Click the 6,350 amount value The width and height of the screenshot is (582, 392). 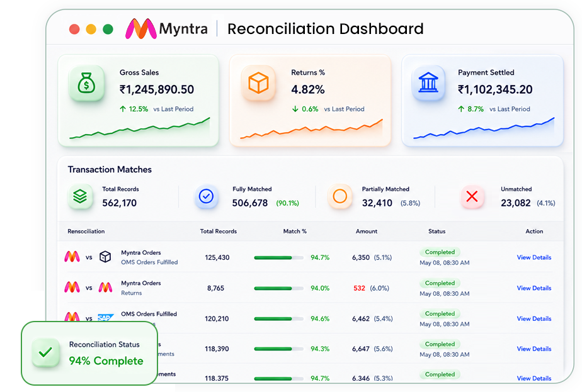[x=361, y=257]
